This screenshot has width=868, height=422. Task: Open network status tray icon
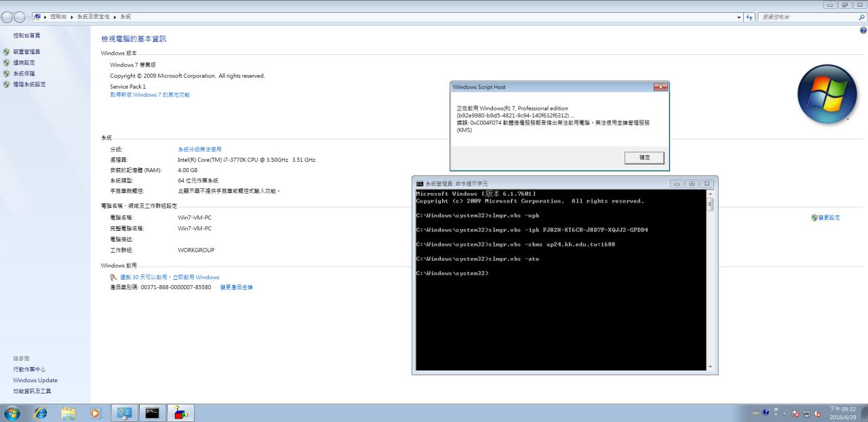pos(807,413)
